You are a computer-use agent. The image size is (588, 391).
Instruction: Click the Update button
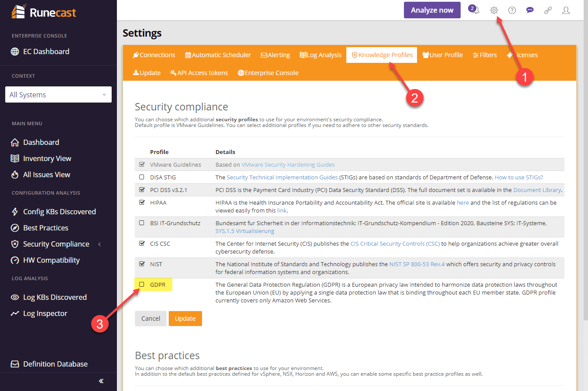(185, 318)
